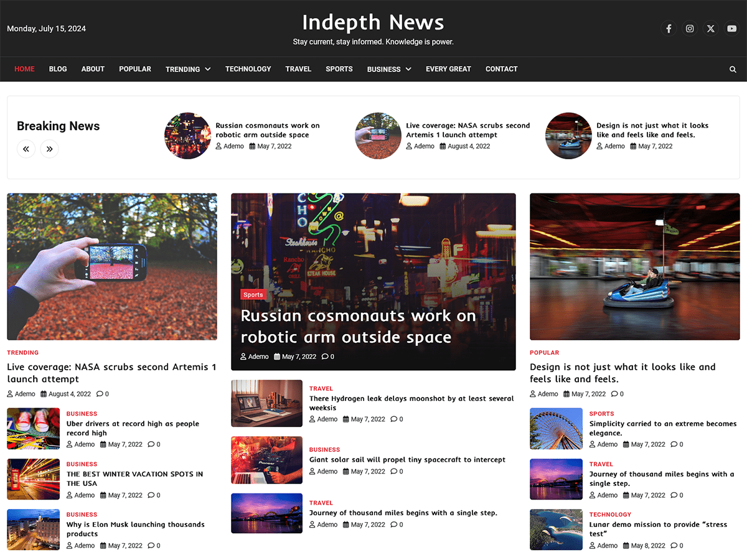Click the Breaking News next arrow
The width and height of the screenshot is (747, 560).
coord(49,149)
